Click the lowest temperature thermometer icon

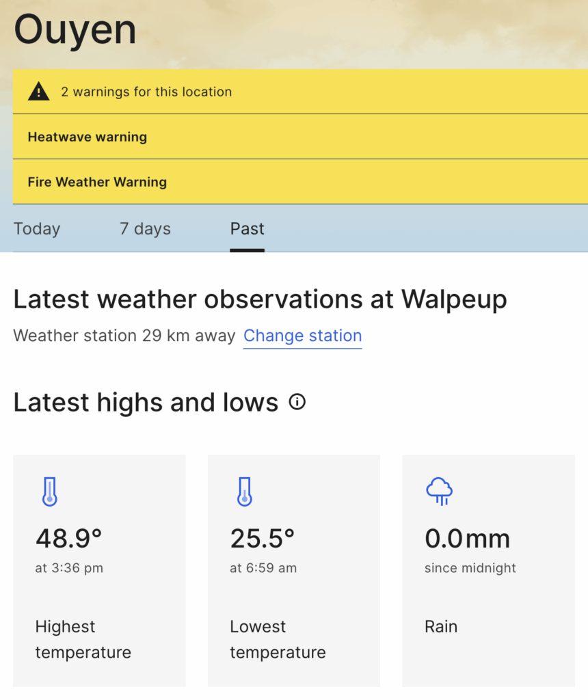coord(243,491)
